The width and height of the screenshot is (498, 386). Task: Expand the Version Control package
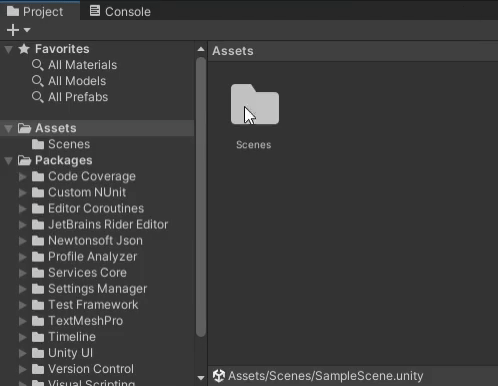point(22,369)
